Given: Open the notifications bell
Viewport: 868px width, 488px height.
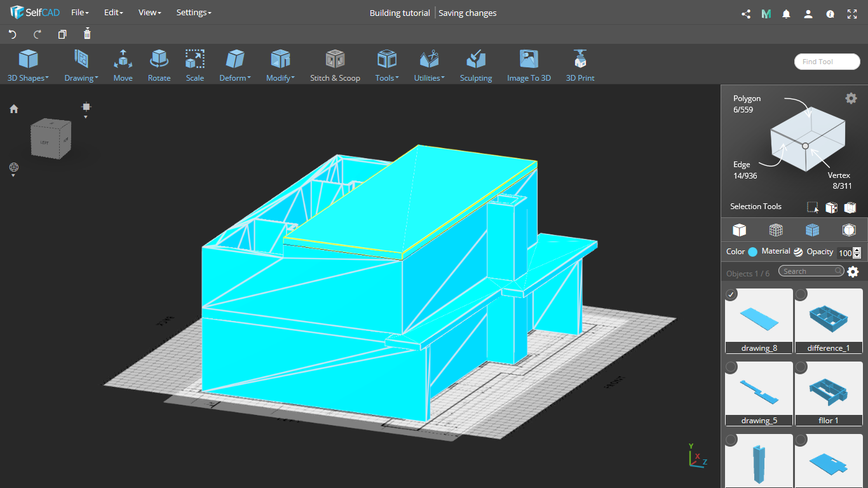Looking at the screenshot, I should click(787, 13).
